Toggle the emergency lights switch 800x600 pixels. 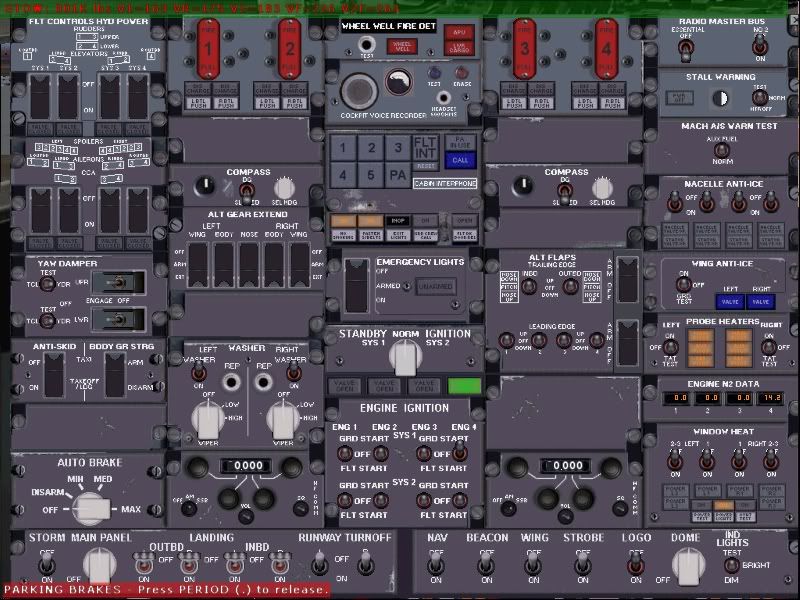point(357,285)
